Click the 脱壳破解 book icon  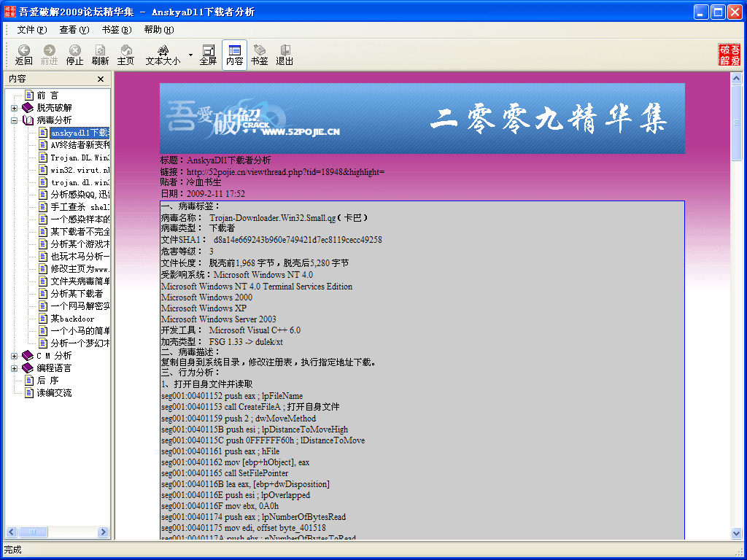click(x=28, y=108)
